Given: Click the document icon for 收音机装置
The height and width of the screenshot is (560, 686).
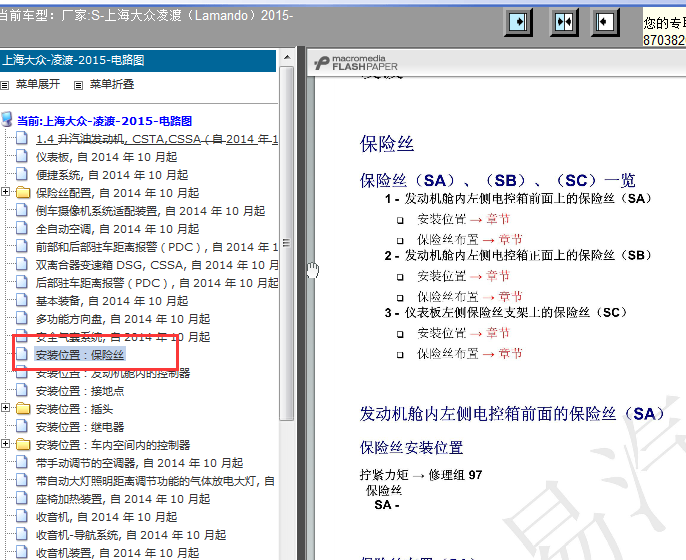Looking at the screenshot, I should click(21, 552).
